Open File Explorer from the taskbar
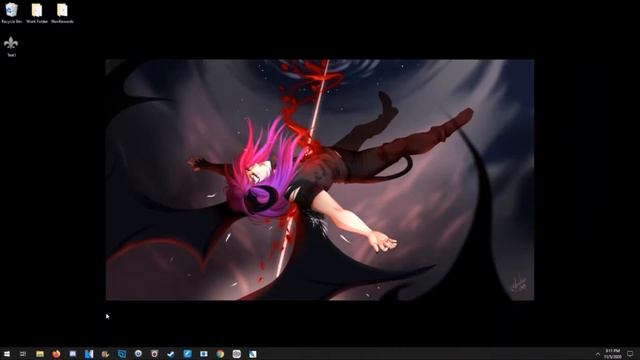640x360 pixels. [x=40, y=354]
